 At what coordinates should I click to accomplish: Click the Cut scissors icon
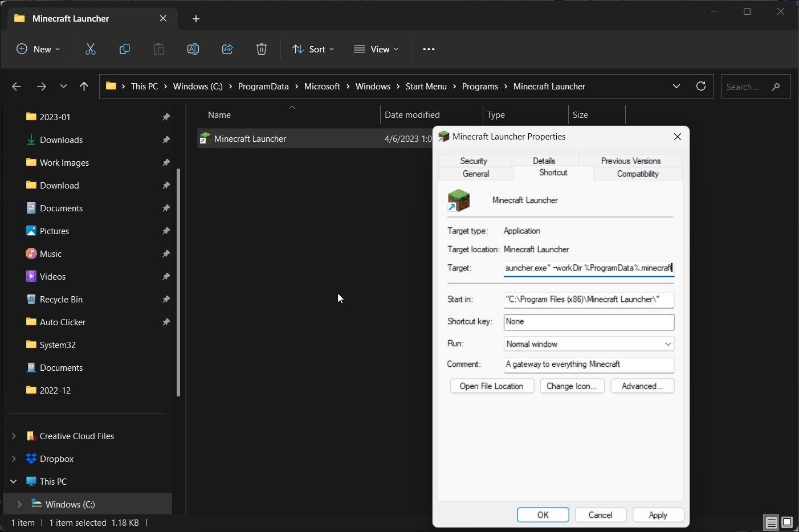click(90, 49)
